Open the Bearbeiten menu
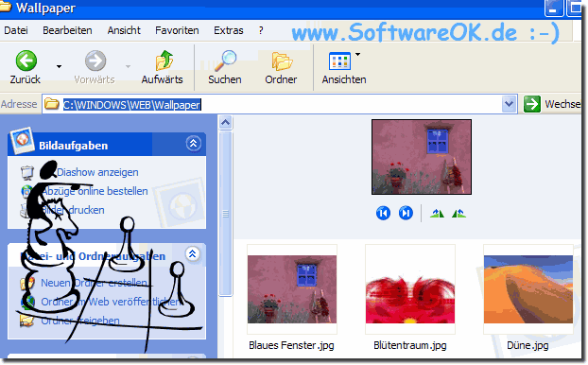 coord(67,30)
